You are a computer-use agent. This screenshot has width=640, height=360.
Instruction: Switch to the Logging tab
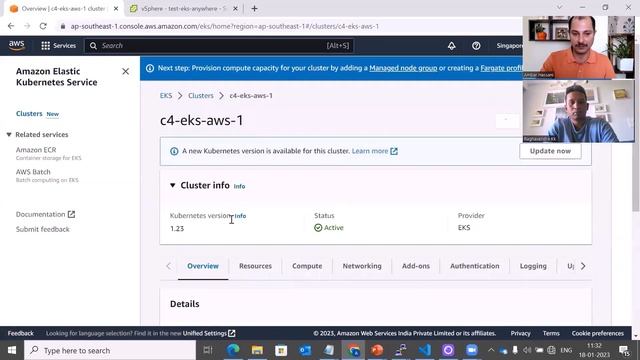tap(533, 266)
